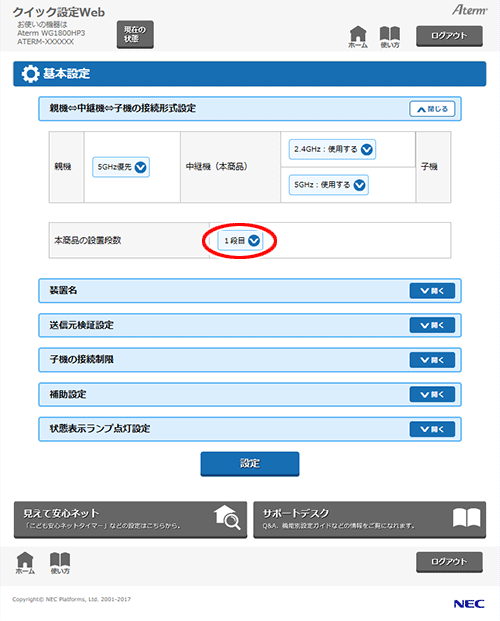Click the 子機 cell label
This screenshot has width=500, height=621.
429,167
